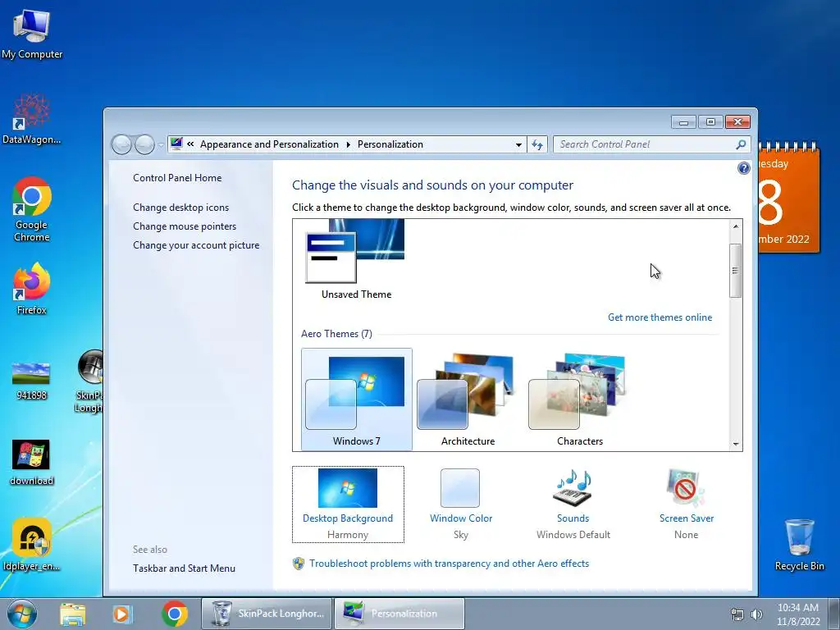Click Get more themes online
This screenshot has height=630, width=840.
[x=660, y=317]
